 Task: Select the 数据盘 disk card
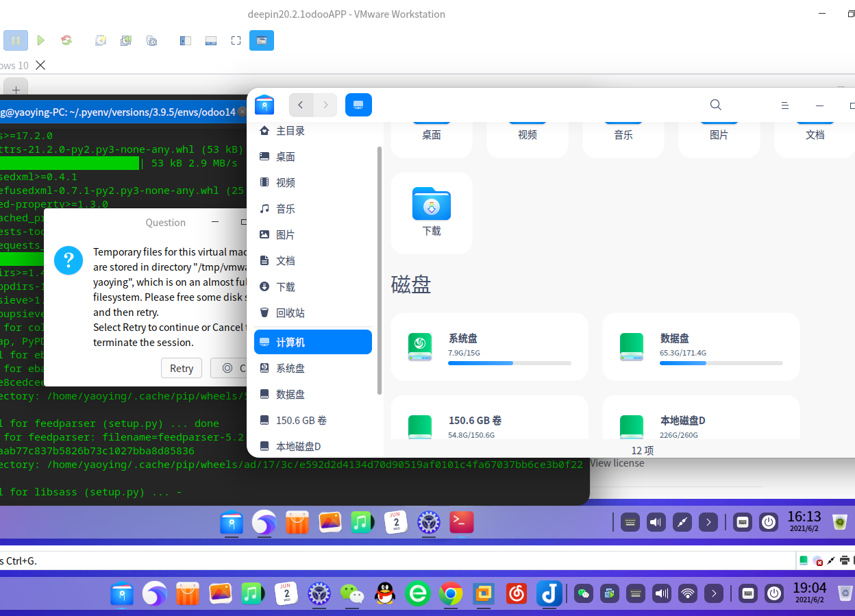701,347
